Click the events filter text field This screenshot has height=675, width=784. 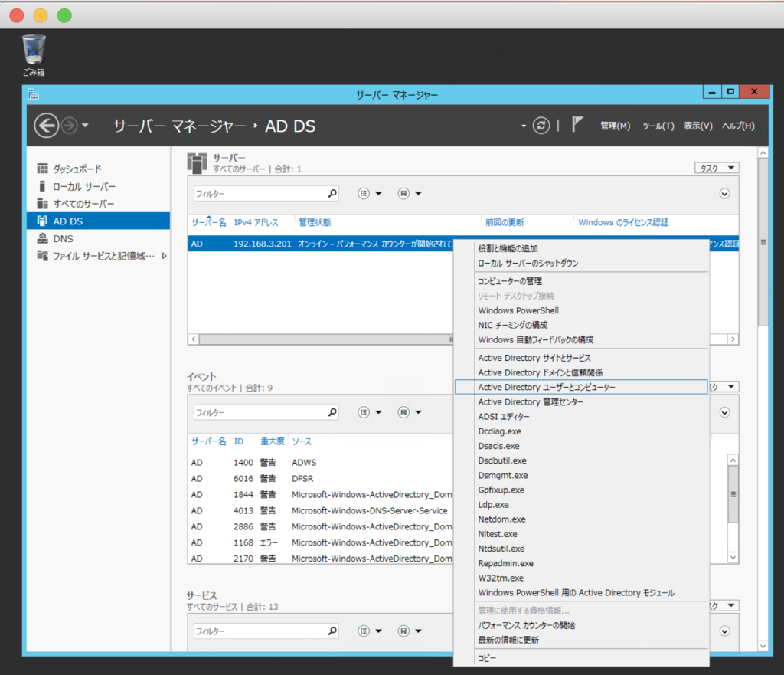(260, 412)
